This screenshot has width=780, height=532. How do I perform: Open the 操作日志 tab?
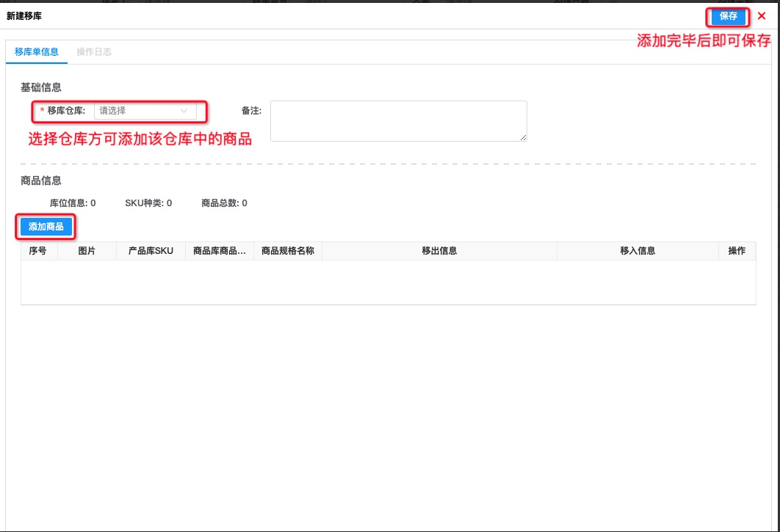click(x=93, y=51)
